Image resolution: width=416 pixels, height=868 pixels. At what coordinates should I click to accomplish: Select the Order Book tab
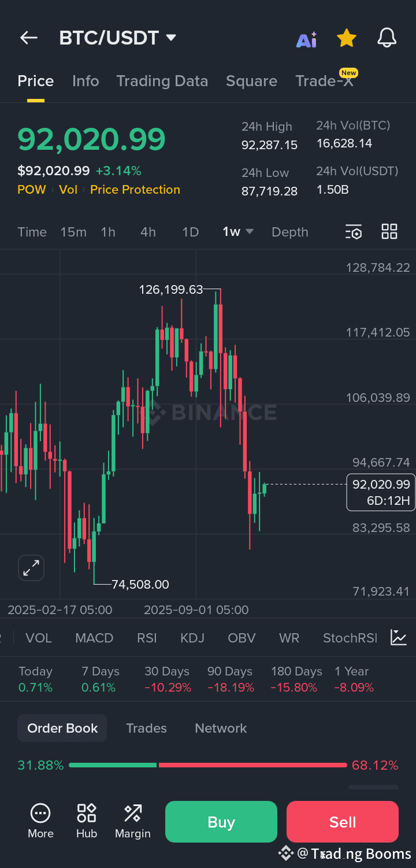62,728
